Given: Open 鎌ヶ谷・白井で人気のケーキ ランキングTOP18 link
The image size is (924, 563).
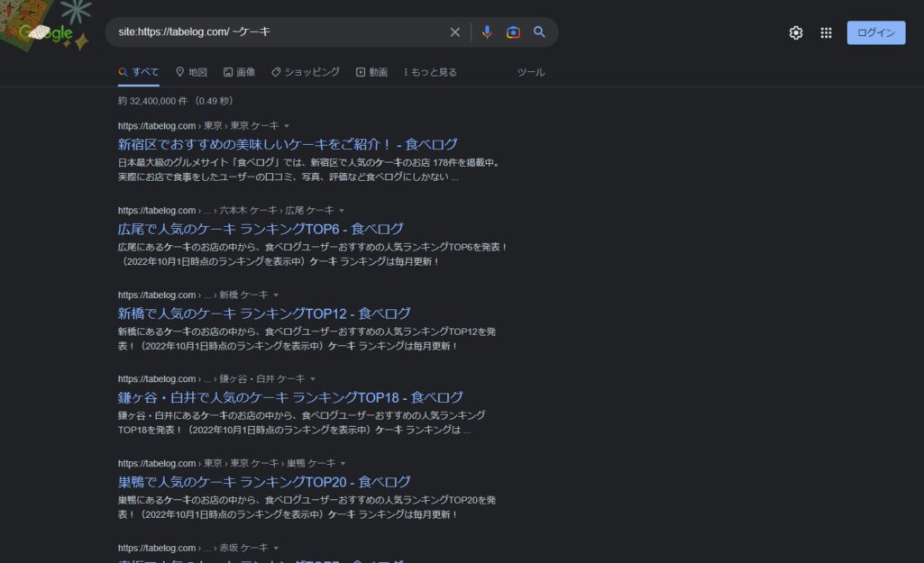Looking at the screenshot, I should 290,397.
